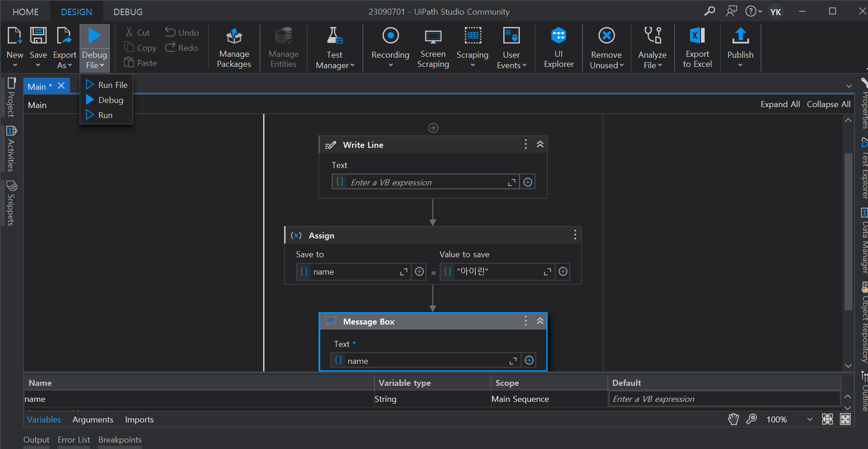The height and width of the screenshot is (449, 868).
Task: Open the zoom percentage dropdown
Action: click(809, 419)
